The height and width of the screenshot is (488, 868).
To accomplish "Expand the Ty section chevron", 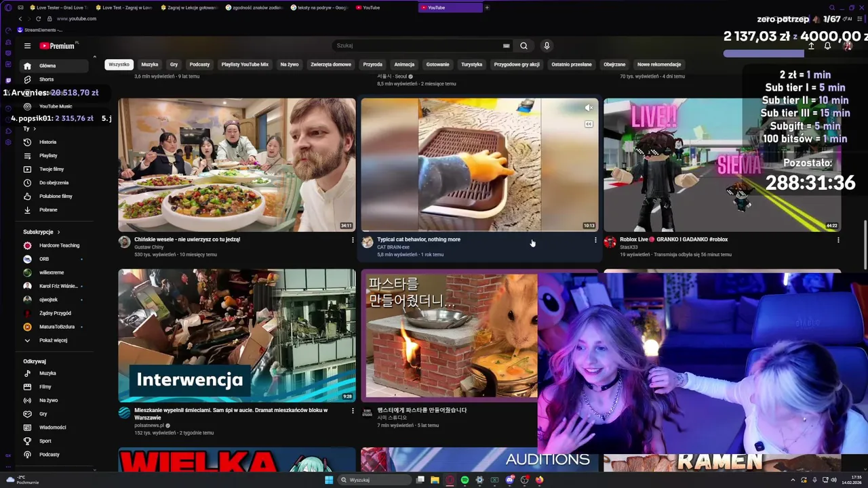I will pyautogui.click(x=31, y=129).
